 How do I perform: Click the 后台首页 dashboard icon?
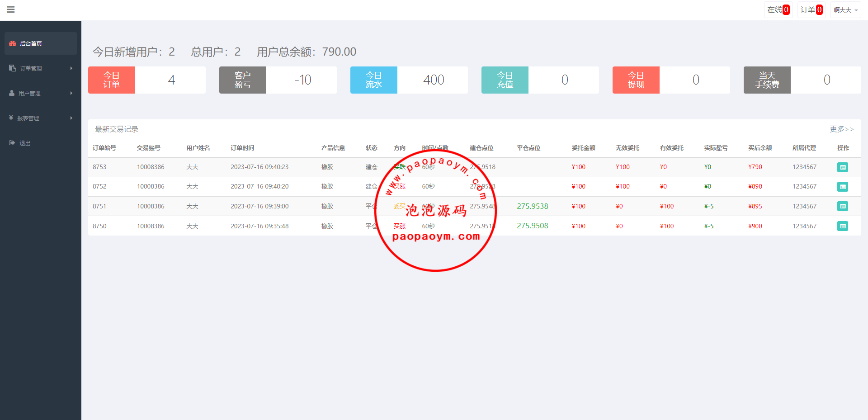point(13,44)
